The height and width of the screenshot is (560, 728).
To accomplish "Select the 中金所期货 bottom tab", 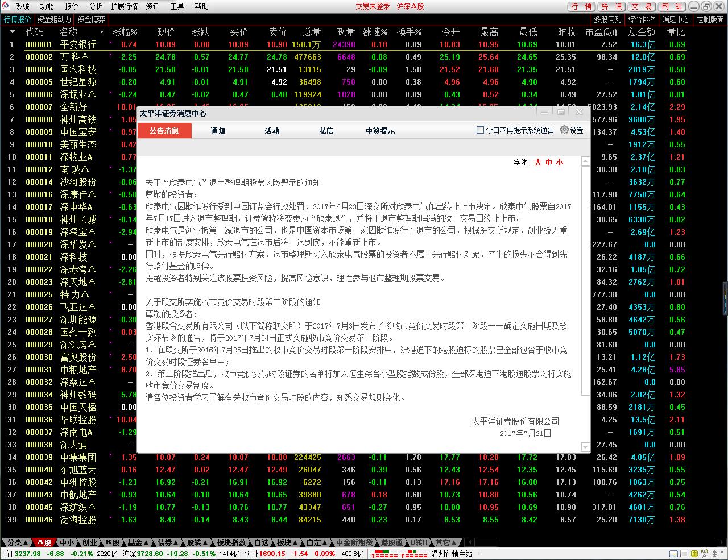I will 355,542.
